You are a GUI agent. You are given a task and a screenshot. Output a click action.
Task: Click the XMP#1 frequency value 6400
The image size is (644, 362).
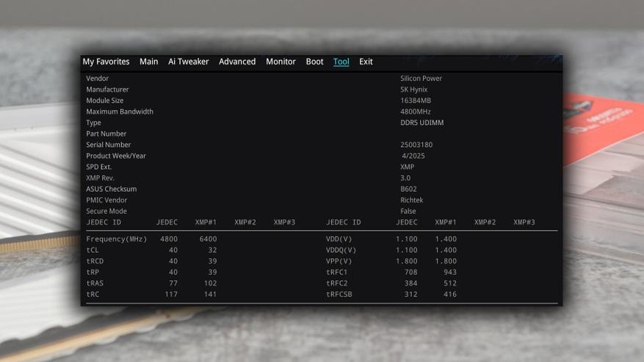208,239
